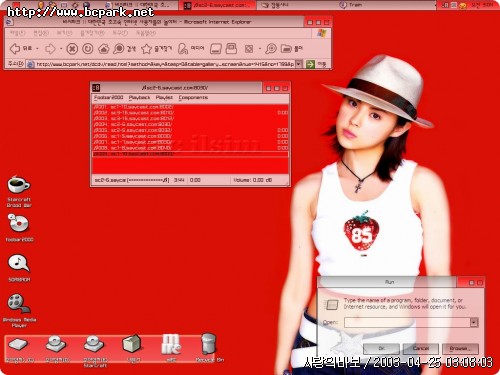Select the first playlist entry sc1-10.saycast.com

click(190, 107)
